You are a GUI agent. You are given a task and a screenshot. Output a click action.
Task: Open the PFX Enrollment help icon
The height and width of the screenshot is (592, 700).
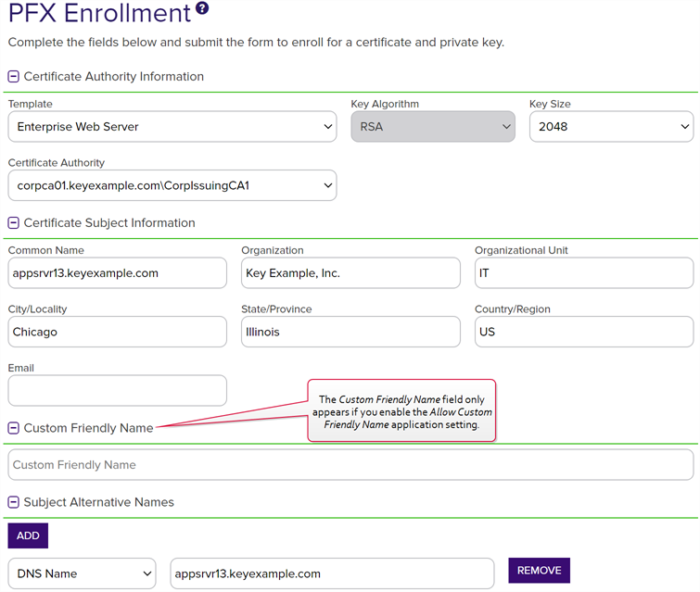click(x=202, y=8)
